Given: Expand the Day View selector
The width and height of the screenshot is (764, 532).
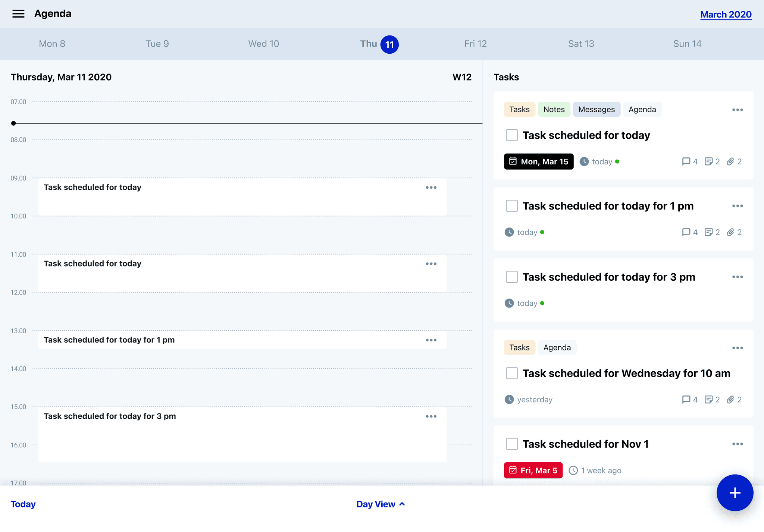Looking at the screenshot, I should [381, 504].
